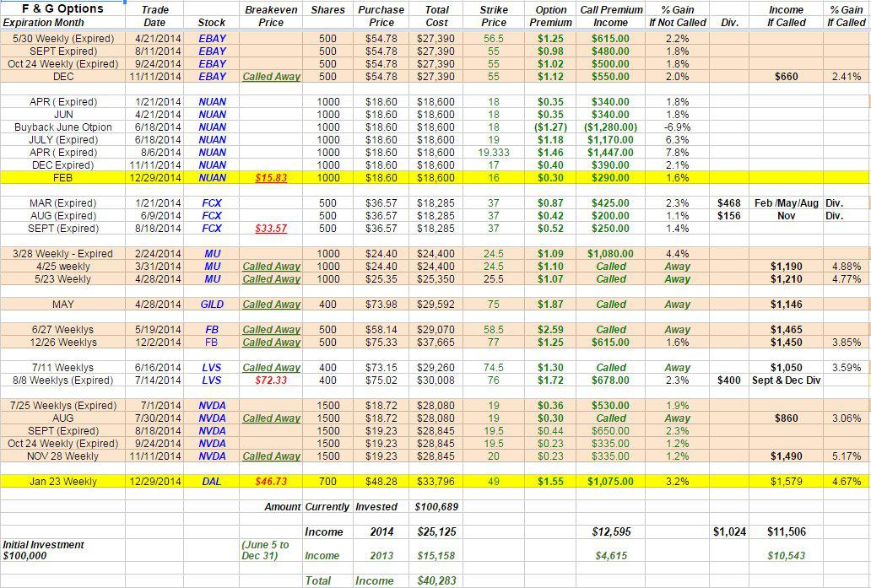This screenshot has width=871, height=588.
Task: Click the 56.5 strike price cell
Action: pyautogui.click(x=494, y=39)
